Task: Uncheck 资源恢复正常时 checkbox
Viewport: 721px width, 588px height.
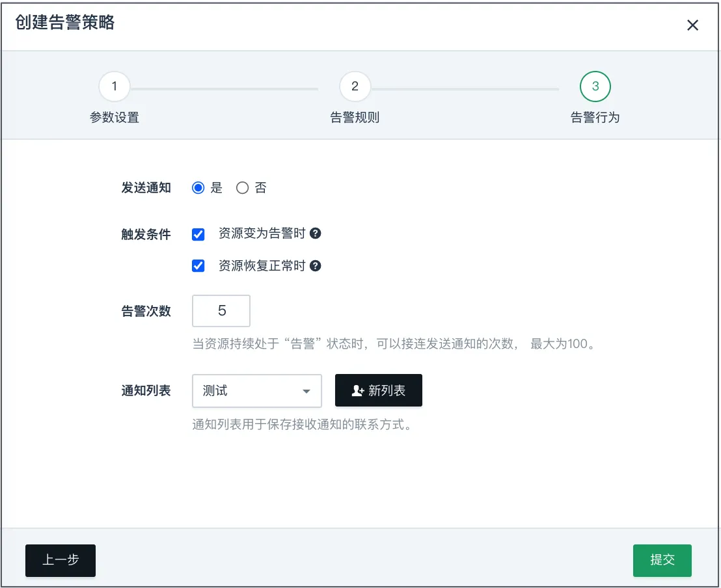Action: point(198,266)
